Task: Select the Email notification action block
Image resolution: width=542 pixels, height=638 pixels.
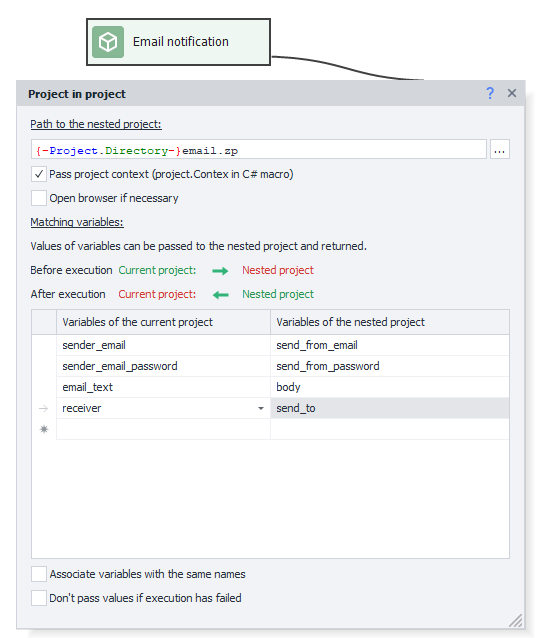Action: [178, 42]
